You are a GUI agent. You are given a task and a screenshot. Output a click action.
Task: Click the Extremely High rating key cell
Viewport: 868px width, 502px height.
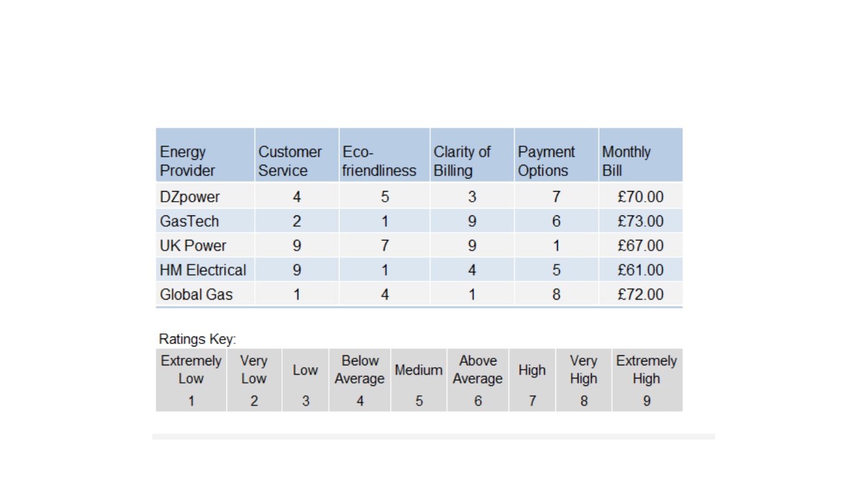[647, 380]
